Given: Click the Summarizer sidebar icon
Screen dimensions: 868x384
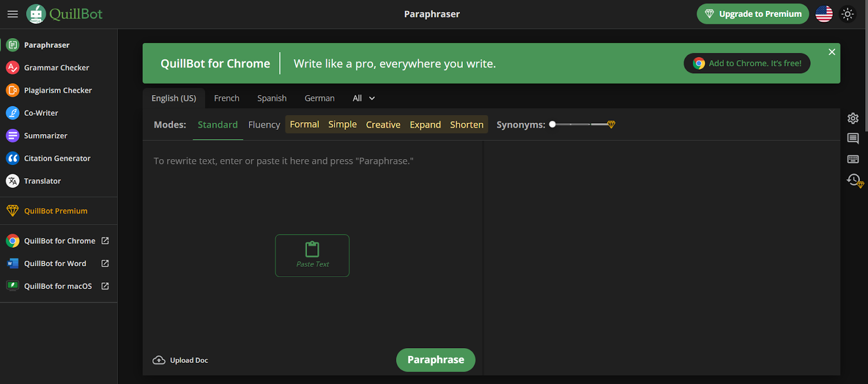Looking at the screenshot, I should [x=12, y=136].
